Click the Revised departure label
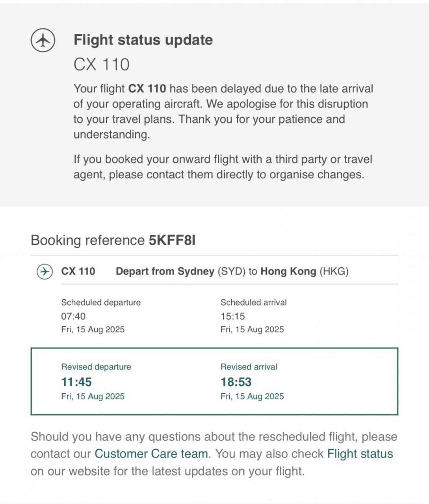This screenshot has width=429, height=504. 96,367
